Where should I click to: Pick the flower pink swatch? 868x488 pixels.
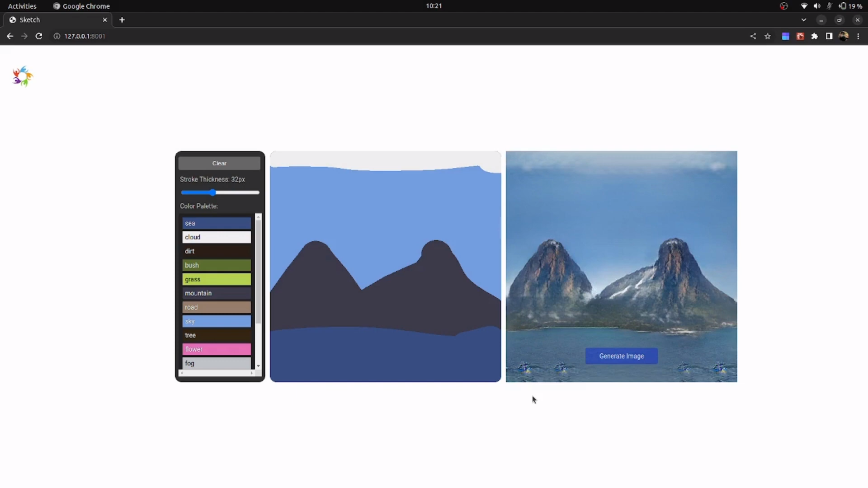(x=217, y=349)
